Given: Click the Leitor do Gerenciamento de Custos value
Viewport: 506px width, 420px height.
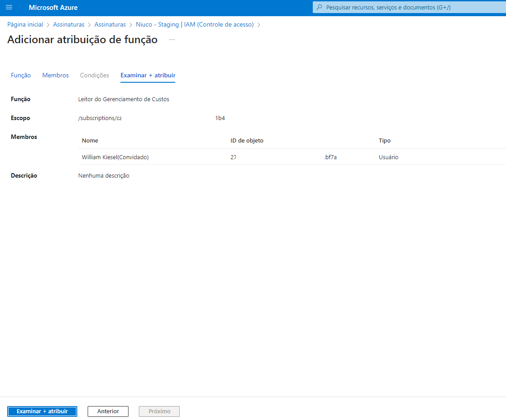Looking at the screenshot, I should (x=124, y=99).
